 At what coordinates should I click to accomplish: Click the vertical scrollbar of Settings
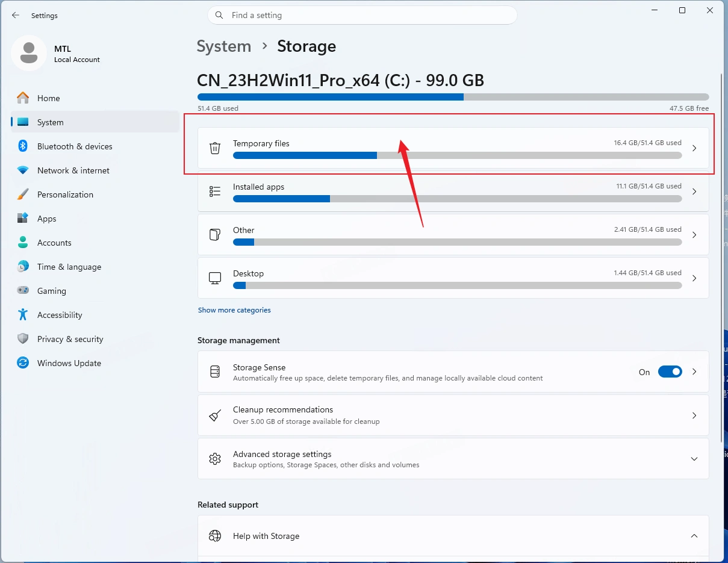pos(722,259)
